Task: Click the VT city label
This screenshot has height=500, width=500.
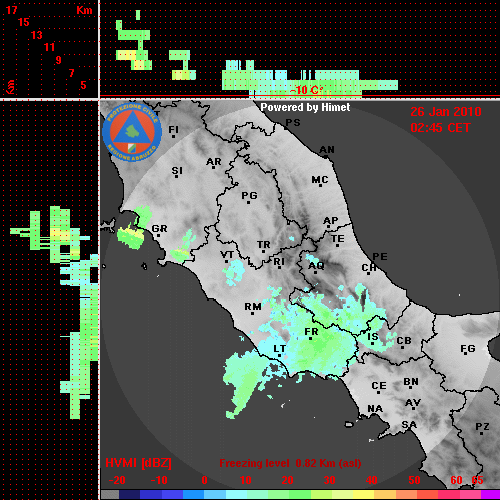Action: 227,255
